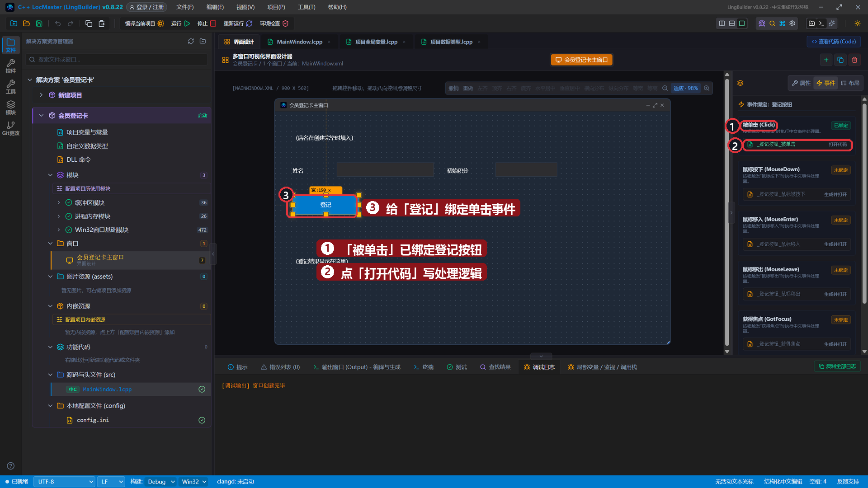The height and width of the screenshot is (488, 868).
Task: Collapse the right properties panel handle
Action: [x=731, y=212]
